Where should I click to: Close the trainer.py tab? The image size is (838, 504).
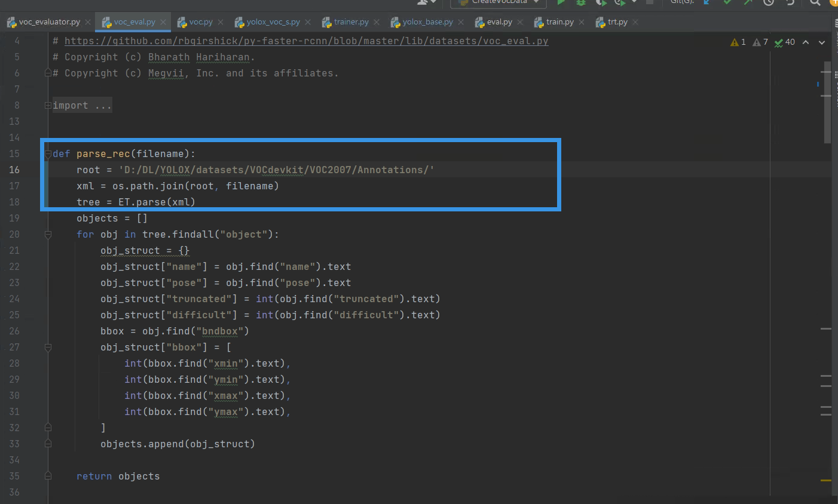click(377, 22)
